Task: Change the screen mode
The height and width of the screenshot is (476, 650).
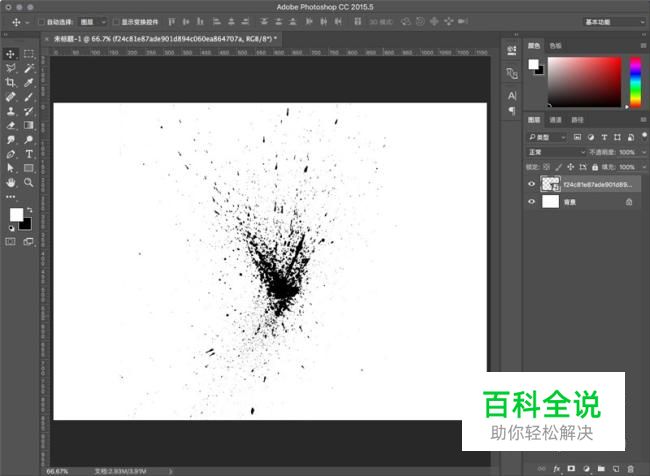Action: click(29, 242)
